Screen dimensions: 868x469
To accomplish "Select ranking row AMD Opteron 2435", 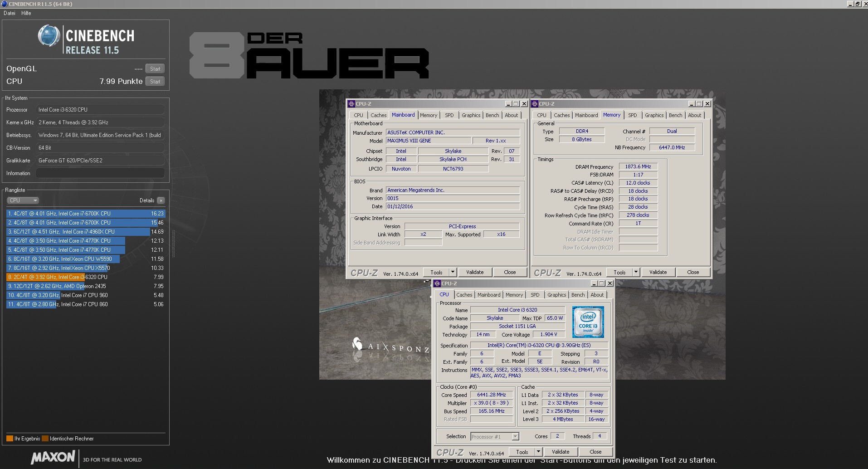I will coord(86,286).
